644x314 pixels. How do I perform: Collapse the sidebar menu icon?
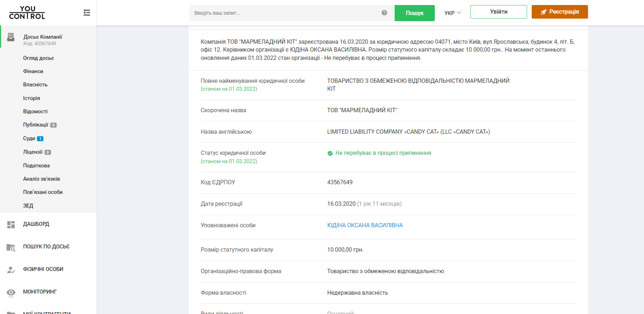(87, 13)
